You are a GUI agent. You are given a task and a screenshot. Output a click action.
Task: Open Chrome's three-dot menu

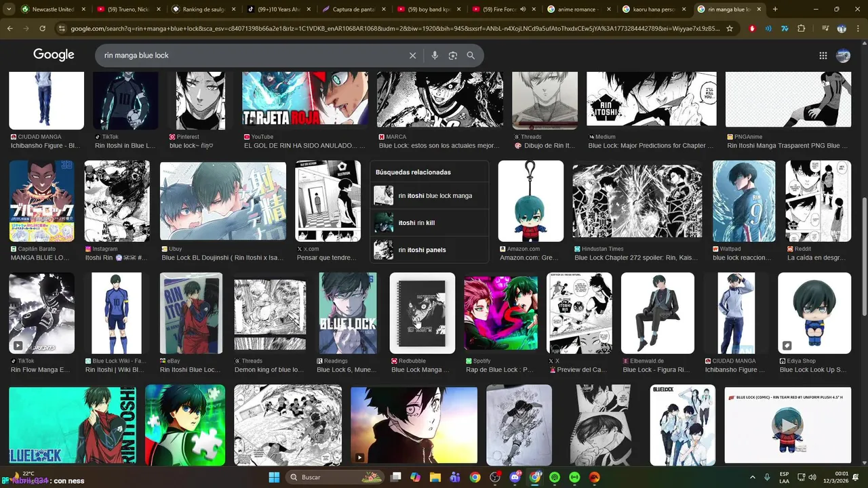click(x=858, y=28)
